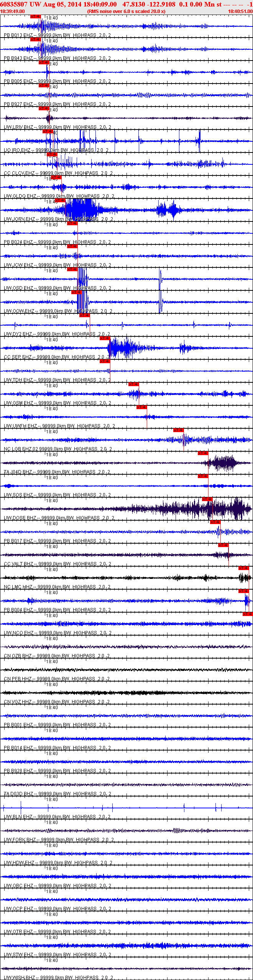The height and width of the screenshot is (980, 253).
Task: Select the 18:40 tick label above UW FORK trace
Action: 52,823
